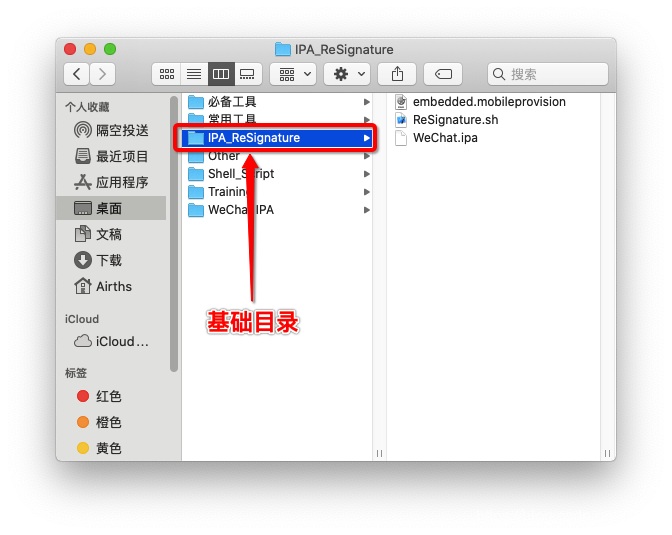Expand Other with its disclosure arrow
Screen dimensions: 672x535
366,156
